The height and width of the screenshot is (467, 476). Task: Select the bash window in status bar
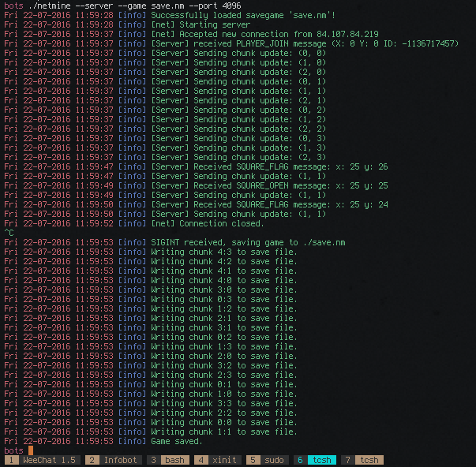coord(168,460)
